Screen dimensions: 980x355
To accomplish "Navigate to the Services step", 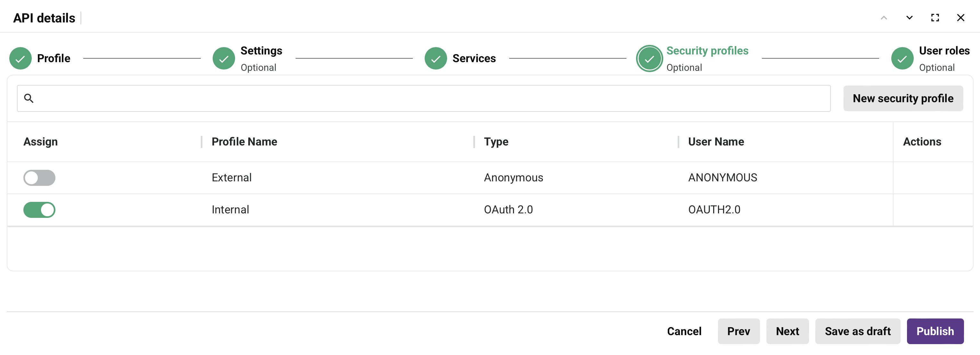I will click(x=474, y=58).
